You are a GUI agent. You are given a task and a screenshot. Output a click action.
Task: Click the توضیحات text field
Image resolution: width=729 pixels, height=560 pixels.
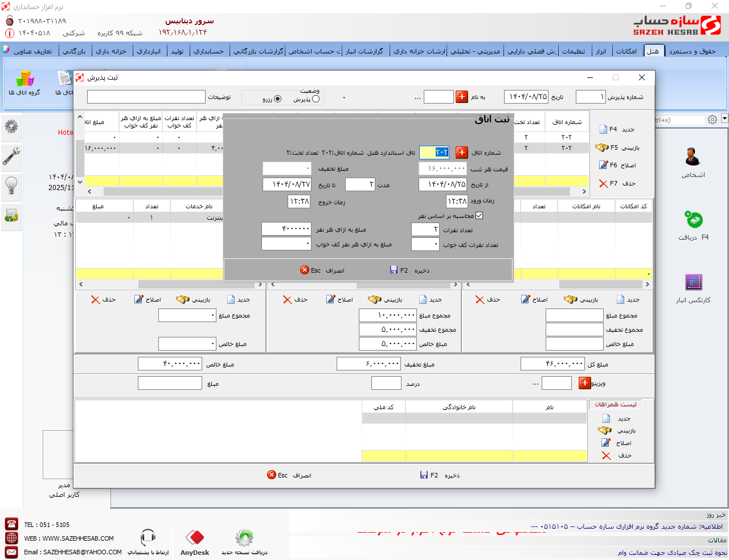(146, 97)
